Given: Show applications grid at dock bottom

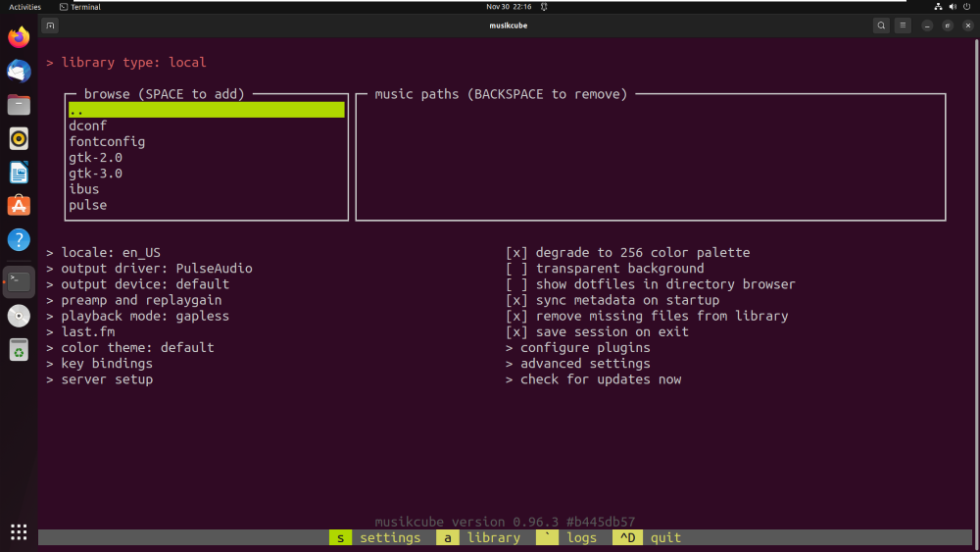Looking at the screenshot, I should tap(19, 532).
